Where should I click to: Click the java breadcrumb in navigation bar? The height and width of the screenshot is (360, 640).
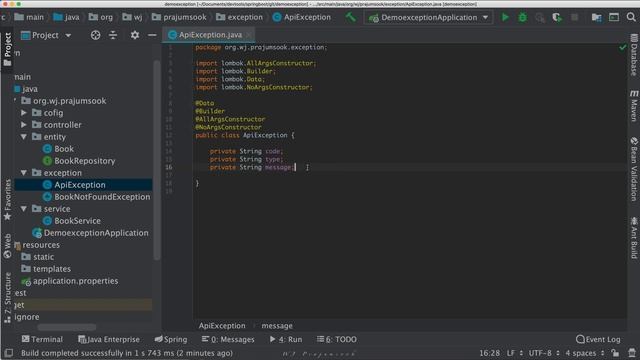coord(66,17)
